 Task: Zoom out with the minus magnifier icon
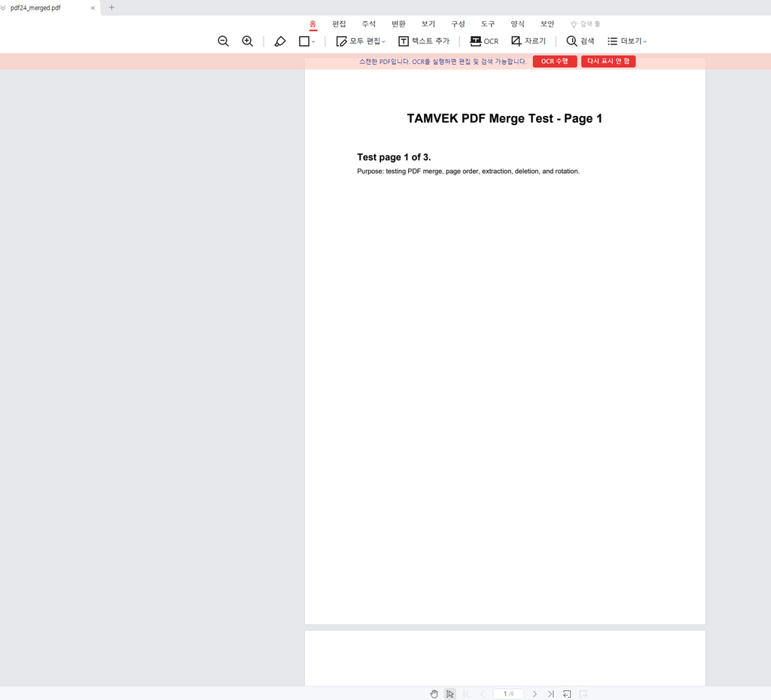tap(223, 41)
